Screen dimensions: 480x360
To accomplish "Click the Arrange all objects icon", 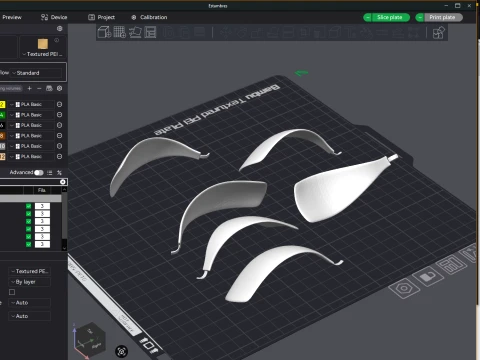I will [150, 32].
